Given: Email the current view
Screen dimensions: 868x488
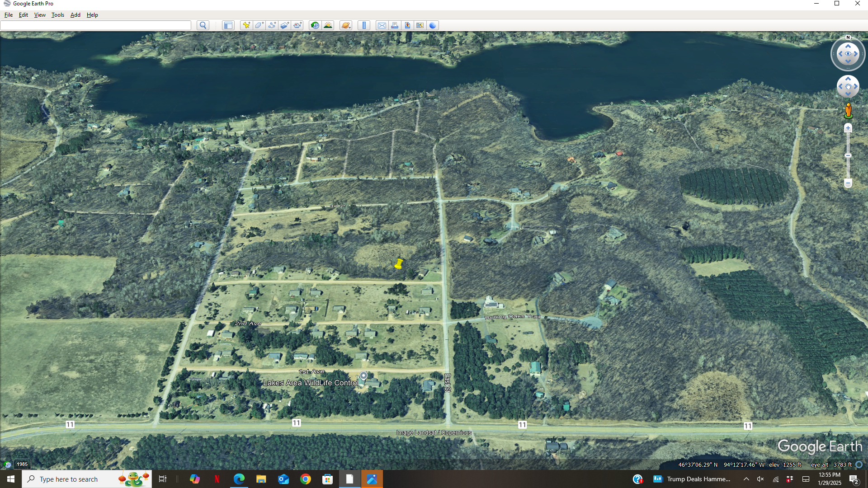Looking at the screenshot, I should point(382,25).
